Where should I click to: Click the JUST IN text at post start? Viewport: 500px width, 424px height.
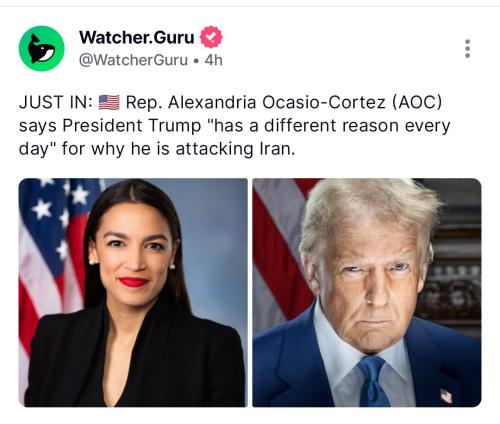(x=56, y=102)
